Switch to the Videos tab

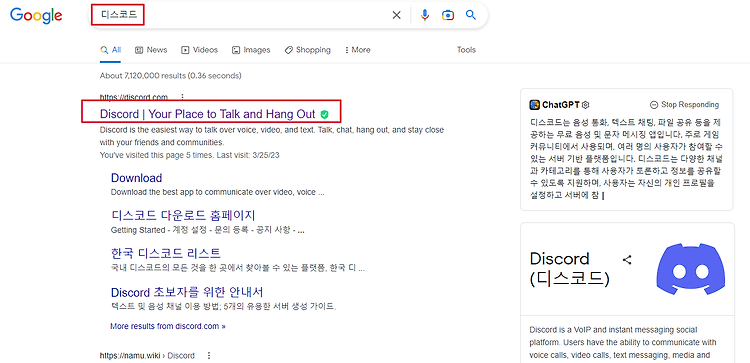[199, 50]
